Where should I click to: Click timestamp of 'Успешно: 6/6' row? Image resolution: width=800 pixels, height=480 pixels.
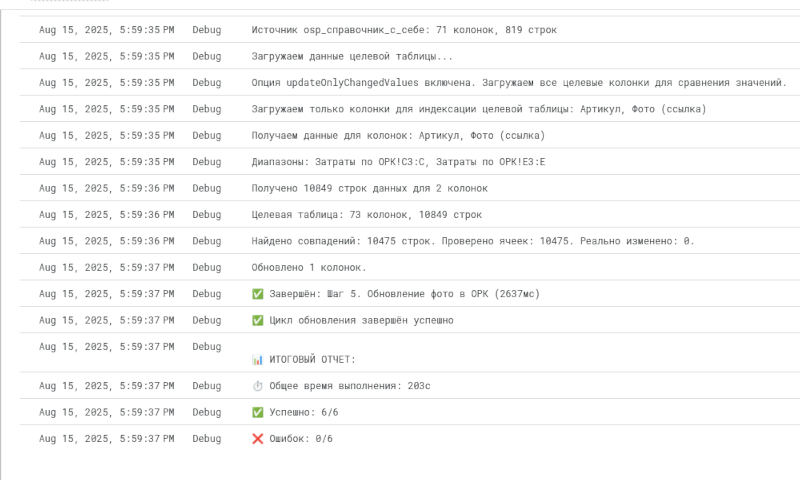click(x=107, y=412)
